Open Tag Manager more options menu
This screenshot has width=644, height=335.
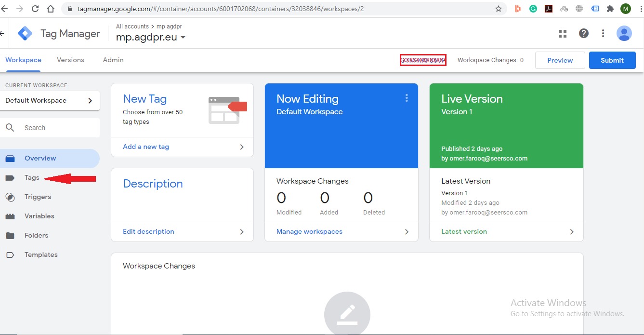click(603, 33)
